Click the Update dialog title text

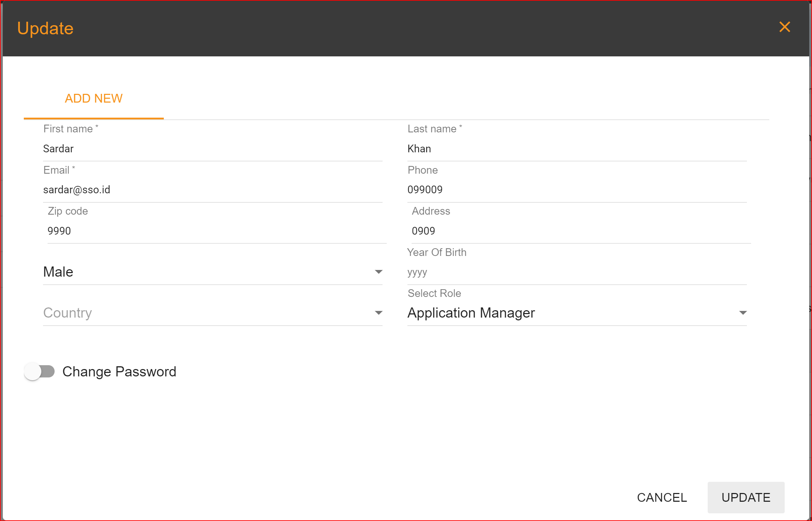45,28
